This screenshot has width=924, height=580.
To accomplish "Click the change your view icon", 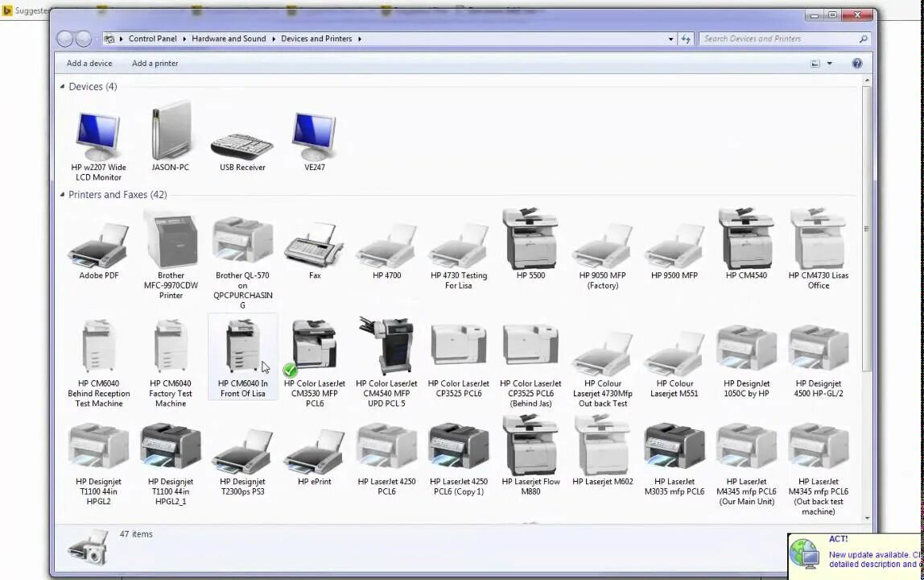I will 815,63.
